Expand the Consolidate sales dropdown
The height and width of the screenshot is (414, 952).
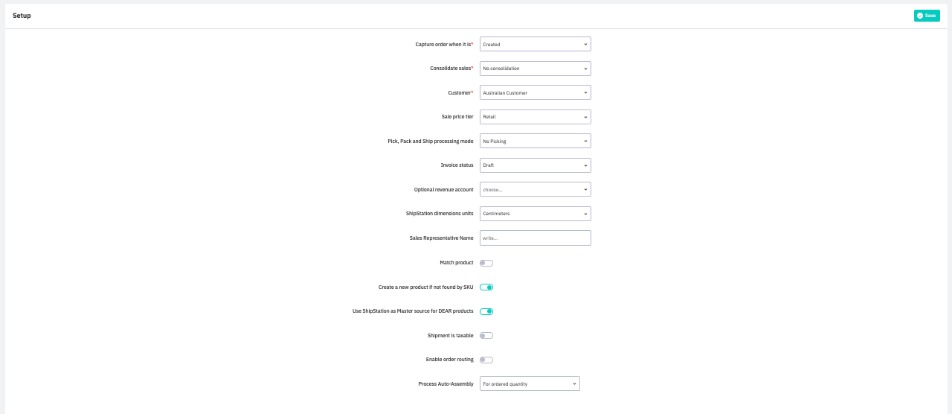click(x=535, y=68)
